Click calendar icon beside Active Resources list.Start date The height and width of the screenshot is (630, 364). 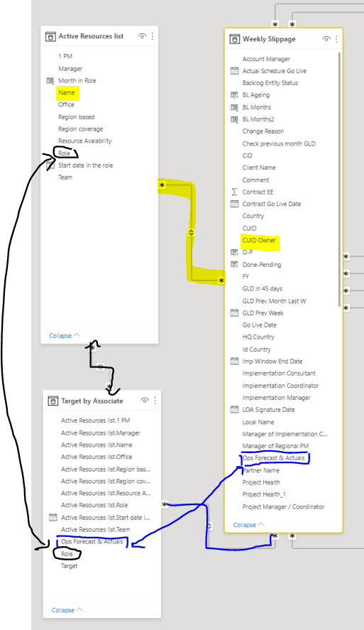(x=53, y=518)
